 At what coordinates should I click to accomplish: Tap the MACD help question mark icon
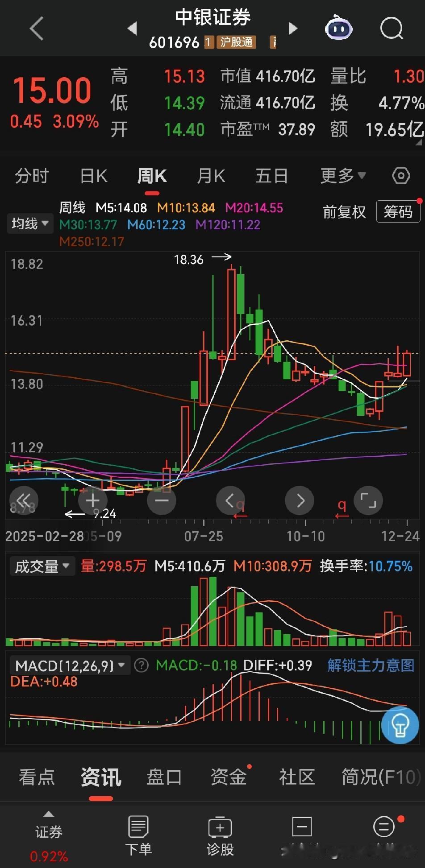(141, 666)
